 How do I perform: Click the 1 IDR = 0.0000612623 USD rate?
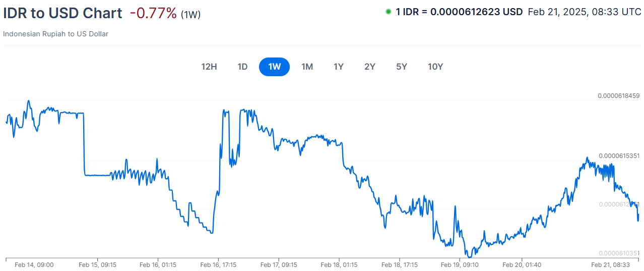[459, 12]
